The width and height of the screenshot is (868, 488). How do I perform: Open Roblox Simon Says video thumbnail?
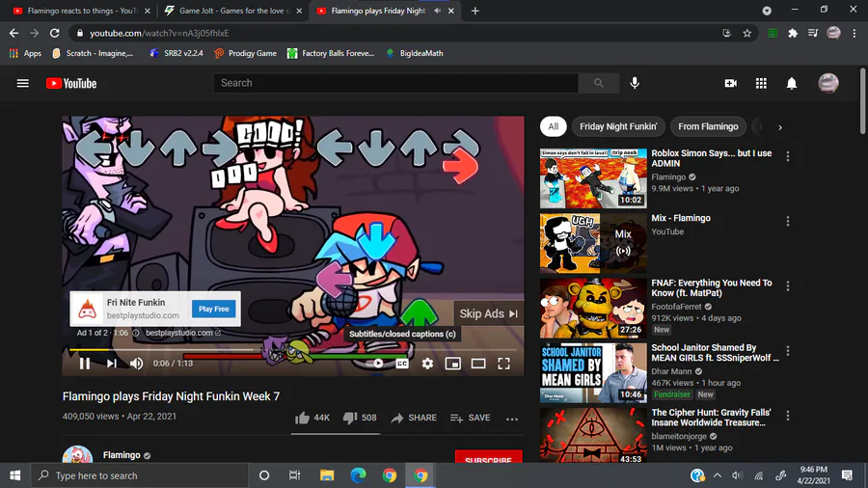click(x=593, y=178)
